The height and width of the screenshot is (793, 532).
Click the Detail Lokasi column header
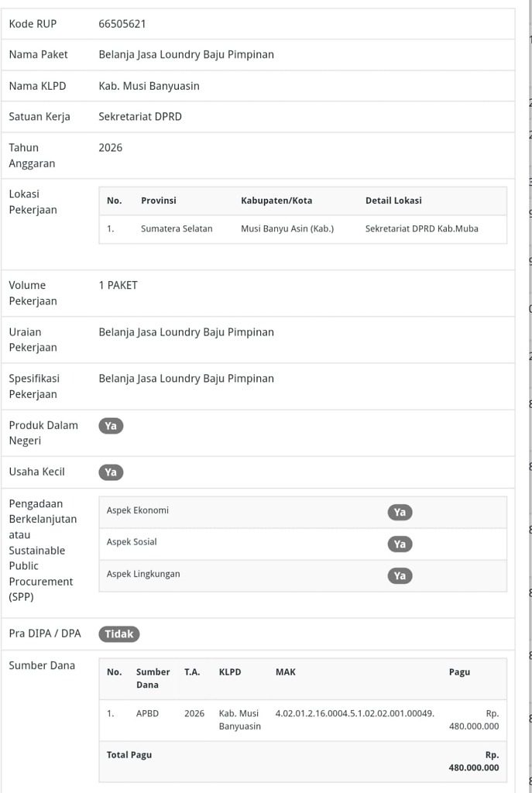393,201
